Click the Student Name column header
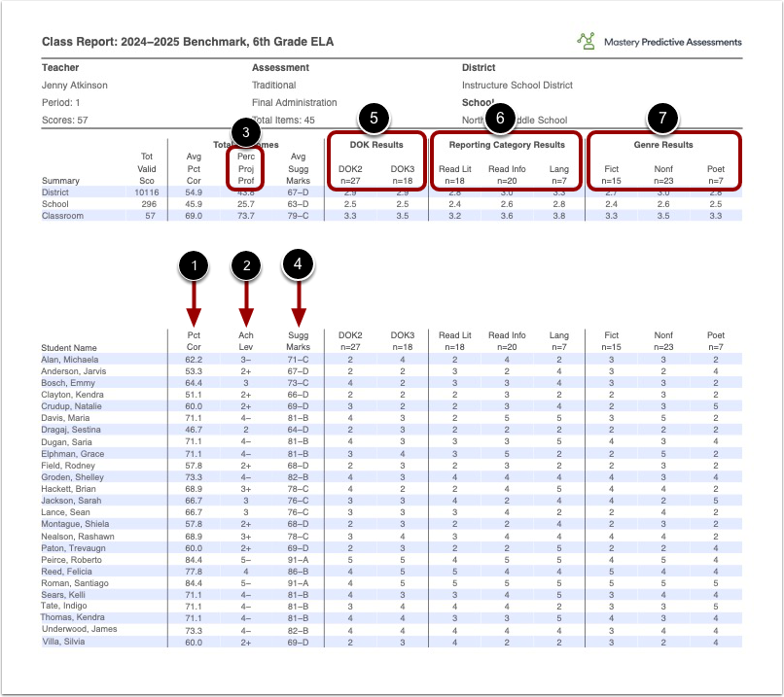The width and height of the screenshot is (784, 697). coord(70,347)
